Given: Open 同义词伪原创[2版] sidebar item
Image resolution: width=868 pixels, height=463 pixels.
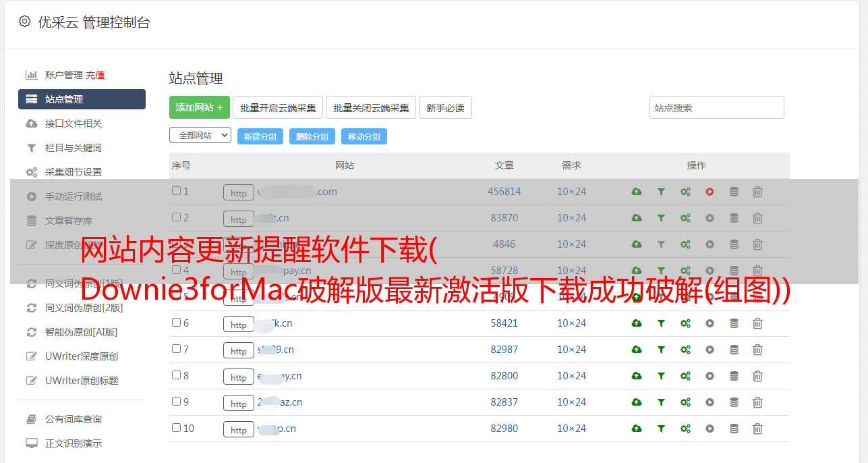Looking at the screenshot, I should pos(84,308).
